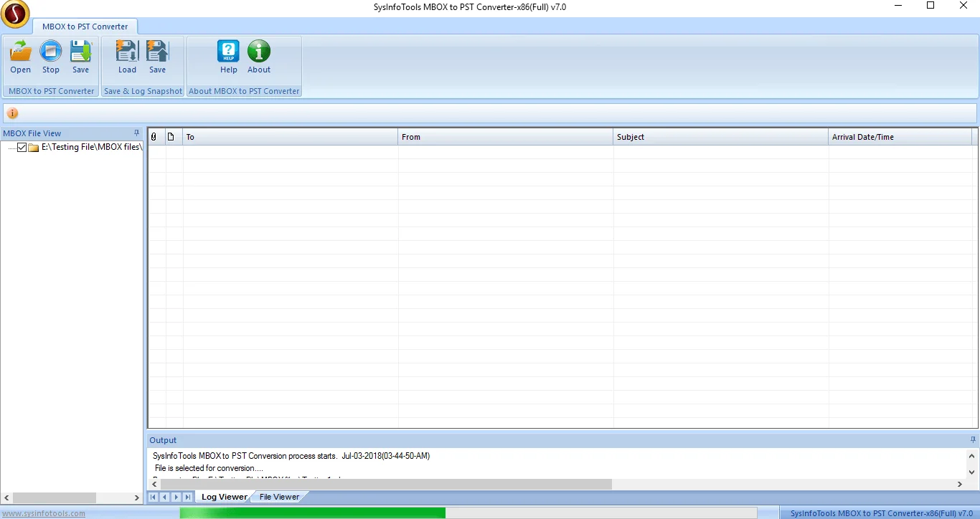Viewport: 980px width, 519px height.
Task: Sort emails by From column
Action: pos(506,137)
